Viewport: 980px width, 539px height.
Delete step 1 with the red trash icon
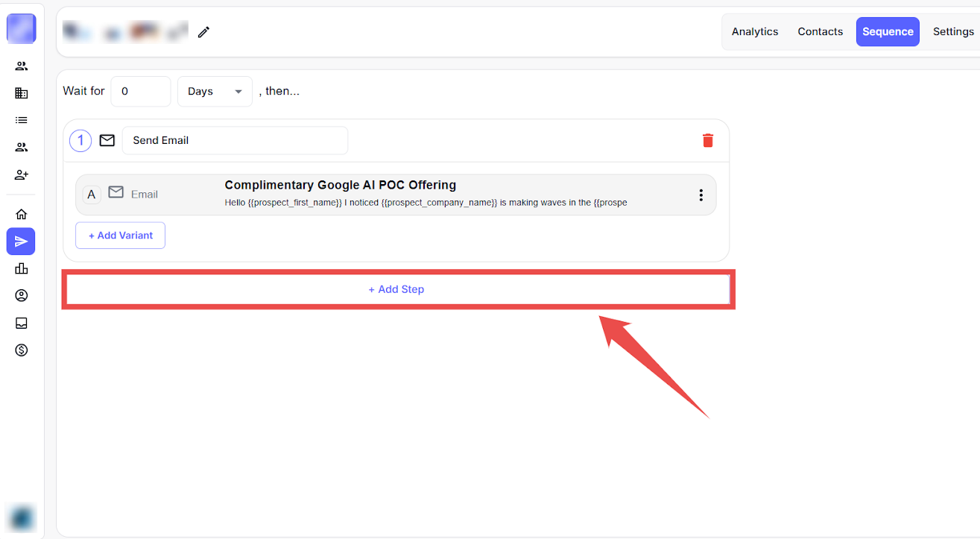707,140
